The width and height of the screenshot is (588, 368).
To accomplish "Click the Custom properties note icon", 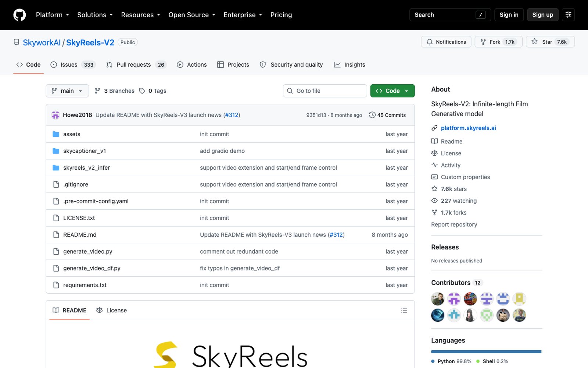I will [x=434, y=177].
